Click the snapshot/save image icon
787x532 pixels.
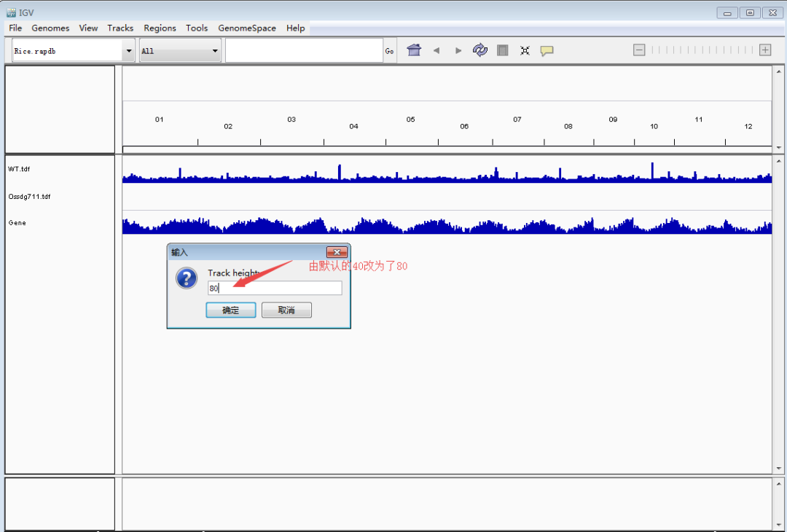502,50
